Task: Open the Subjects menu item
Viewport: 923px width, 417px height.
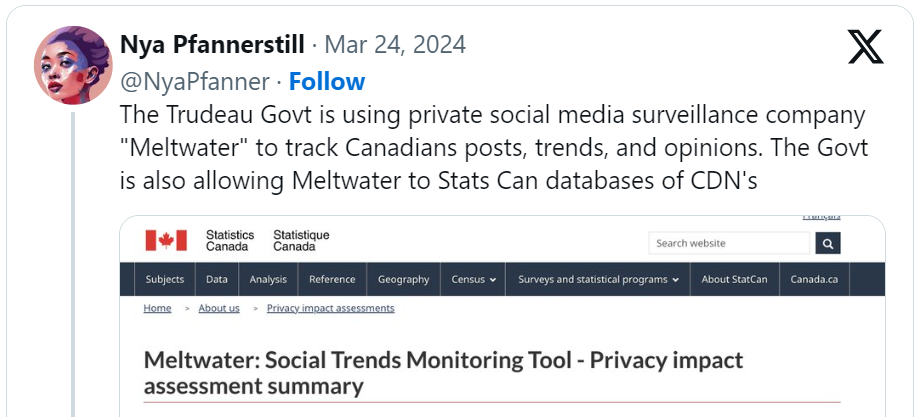Action: coord(165,279)
